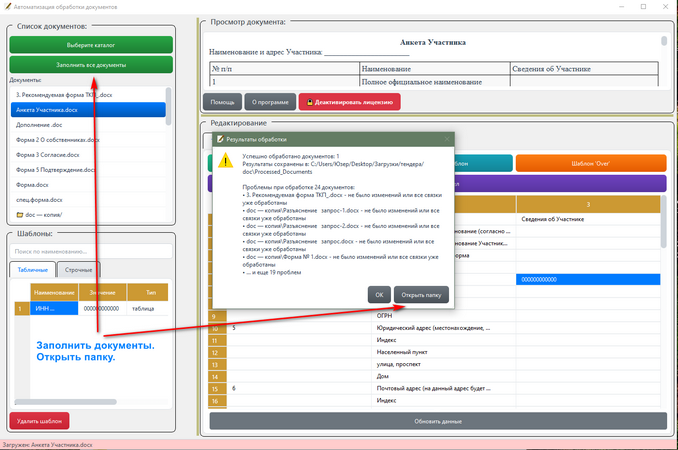Select 'Форма.docx' in document list
Viewport: 678px width, 450px height.
point(88,185)
